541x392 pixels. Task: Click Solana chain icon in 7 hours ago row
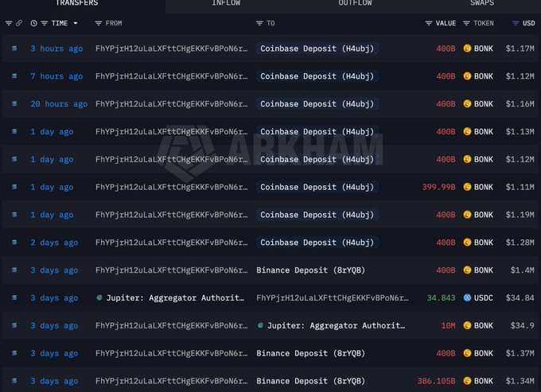pyautogui.click(x=14, y=76)
